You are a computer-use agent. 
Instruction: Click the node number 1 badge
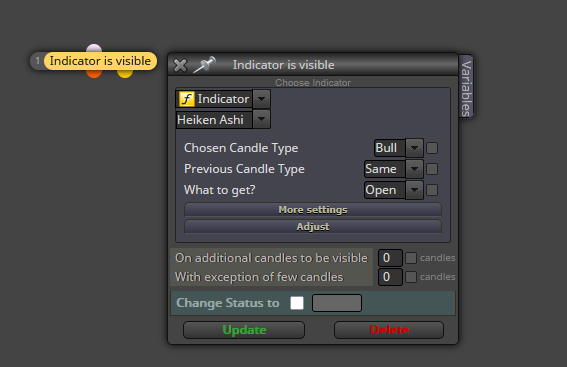pyautogui.click(x=37, y=61)
